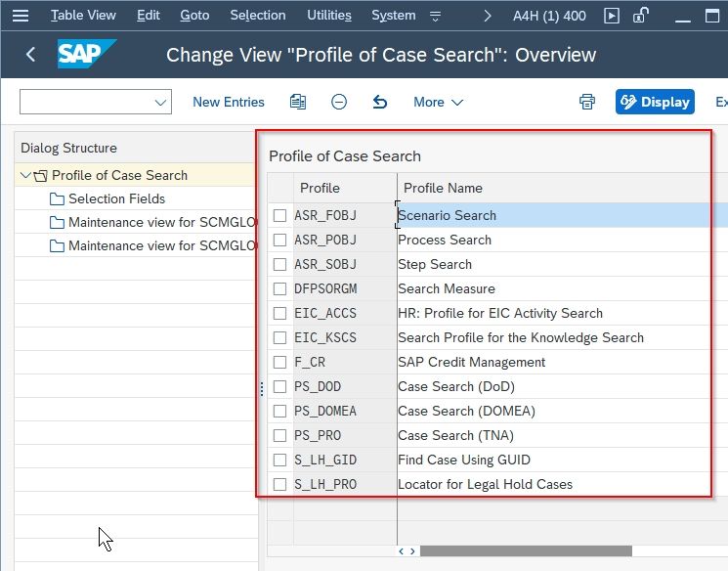Select Profile of Case Search tree node
Screen dimensions: 728x571
click(x=119, y=175)
